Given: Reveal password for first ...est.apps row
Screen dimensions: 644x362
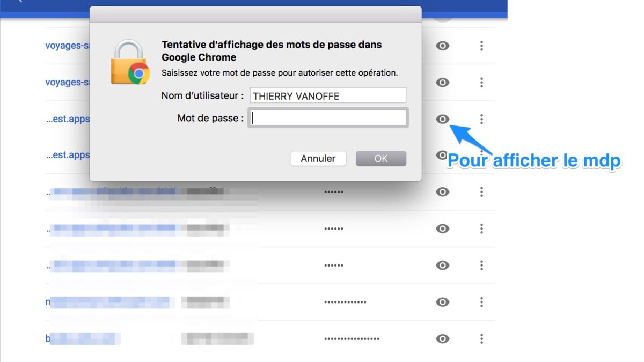Looking at the screenshot, I should (442, 119).
